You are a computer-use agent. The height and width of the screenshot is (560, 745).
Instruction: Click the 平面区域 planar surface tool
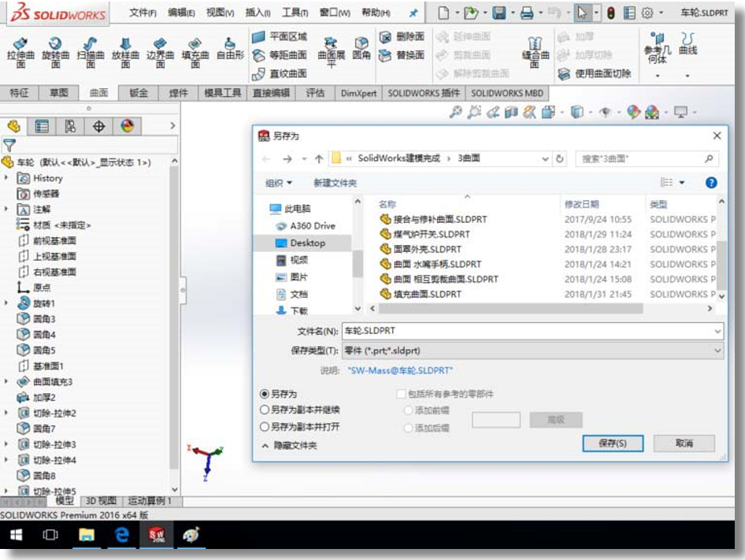coord(280,36)
